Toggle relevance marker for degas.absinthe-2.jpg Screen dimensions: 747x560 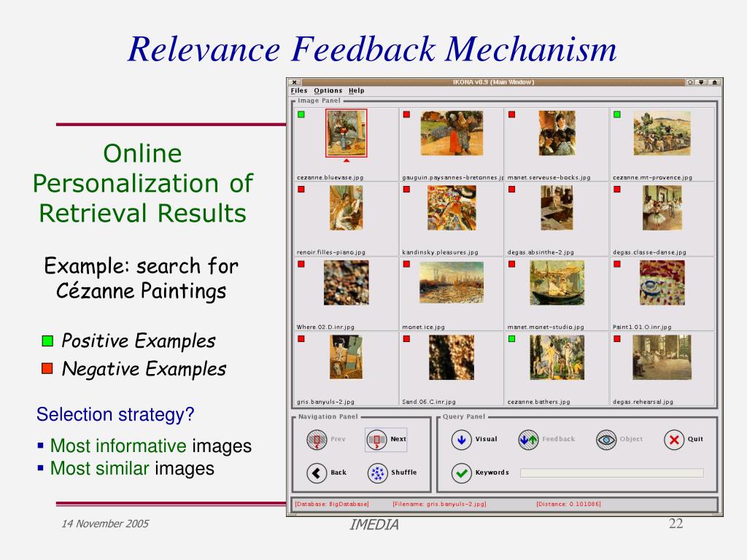(511, 189)
